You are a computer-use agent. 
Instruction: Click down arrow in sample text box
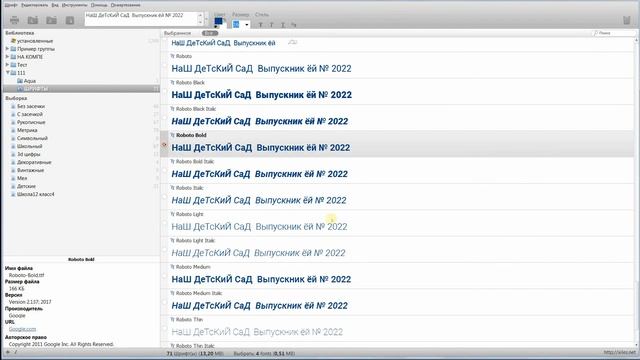click(200, 22)
